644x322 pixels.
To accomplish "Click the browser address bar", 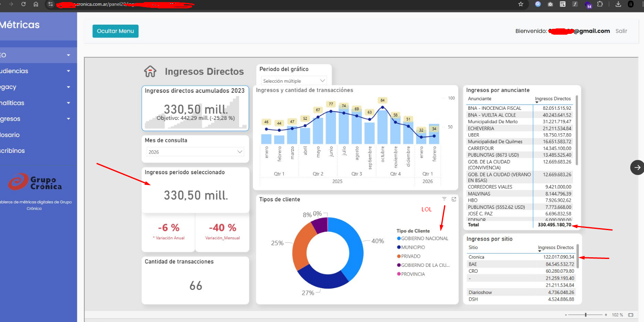I will point(284,4).
